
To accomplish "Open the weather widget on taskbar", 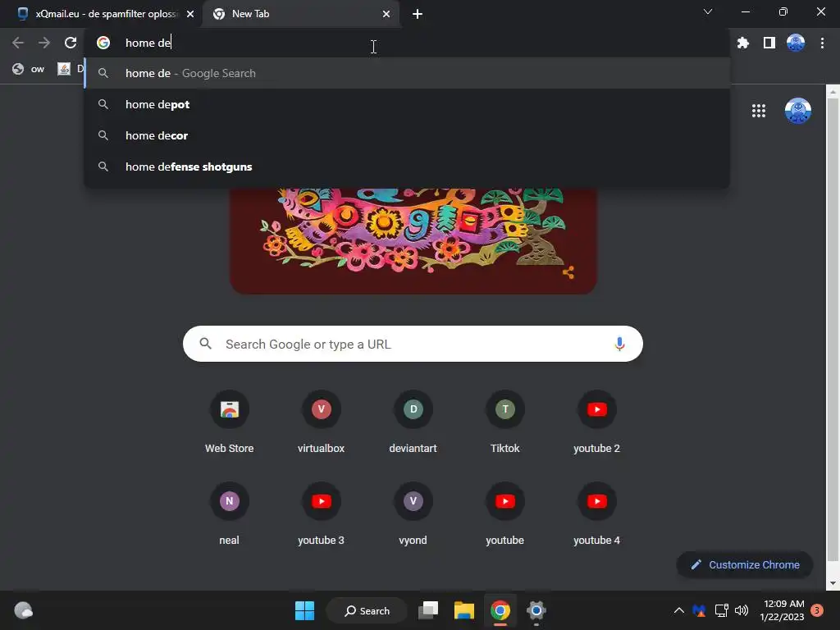I will [x=23, y=610].
